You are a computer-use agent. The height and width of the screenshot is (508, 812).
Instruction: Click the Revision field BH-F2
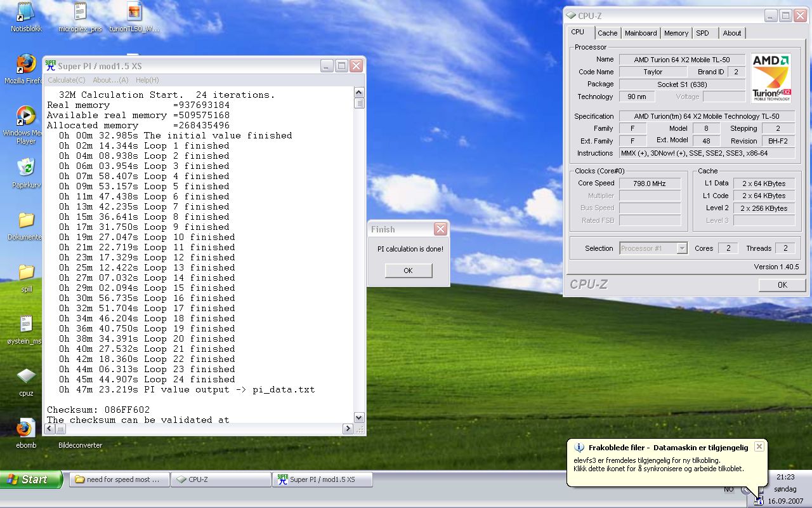coord(778,141)
